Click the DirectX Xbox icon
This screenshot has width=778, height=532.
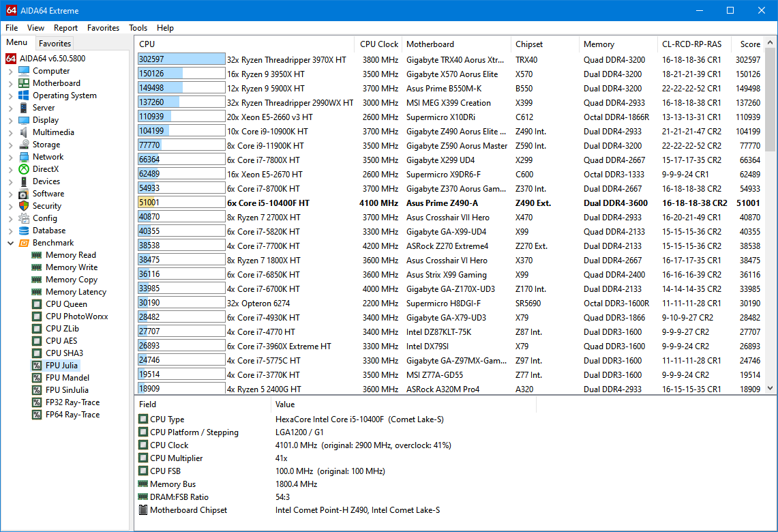(x=24, y=169)
